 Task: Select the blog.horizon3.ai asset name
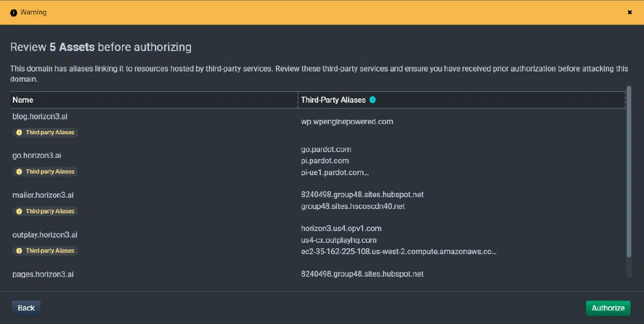(40, 116)
